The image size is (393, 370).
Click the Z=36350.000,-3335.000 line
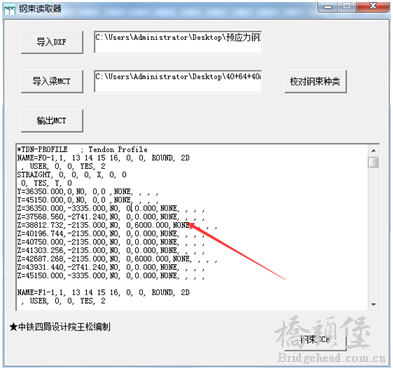[111, 208]
